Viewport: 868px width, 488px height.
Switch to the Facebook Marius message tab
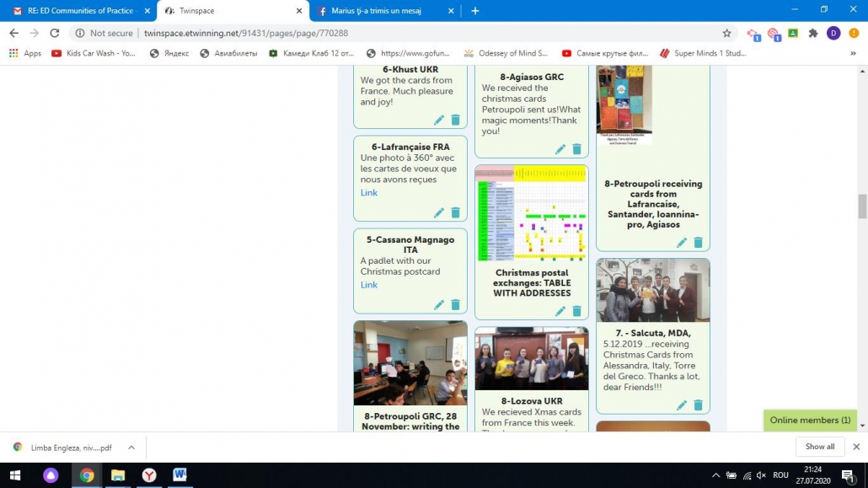tap(379, 11)
